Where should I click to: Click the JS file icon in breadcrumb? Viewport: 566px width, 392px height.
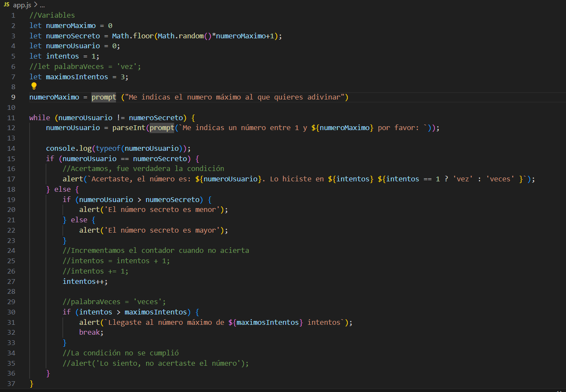tap(6, 5)
